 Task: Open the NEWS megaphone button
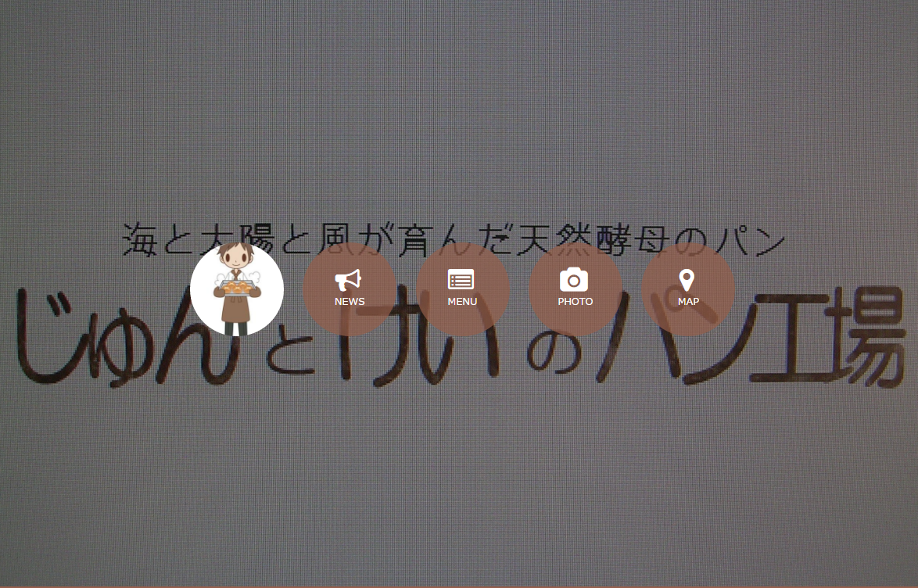tap(350, 289)
